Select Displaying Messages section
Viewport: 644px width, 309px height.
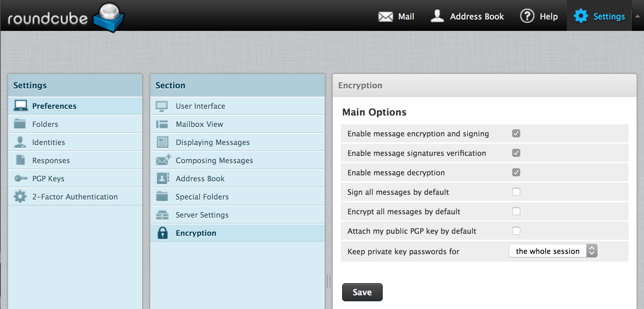[237, 142]
